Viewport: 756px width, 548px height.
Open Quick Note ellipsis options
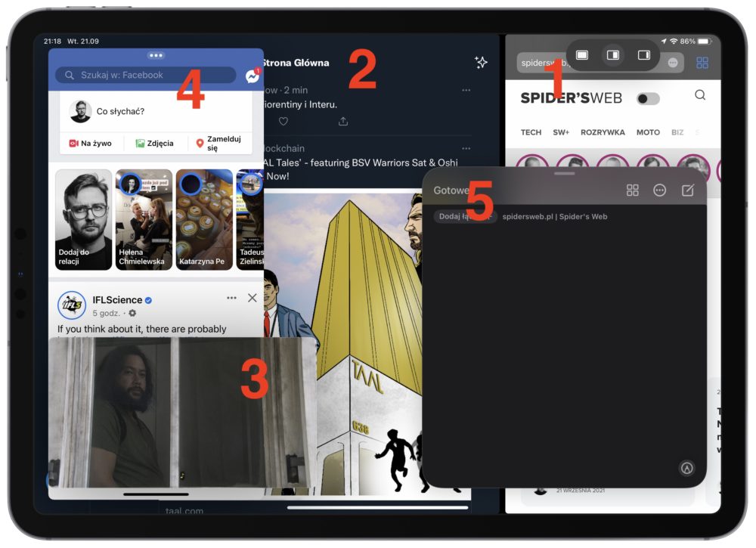[659, 190]
